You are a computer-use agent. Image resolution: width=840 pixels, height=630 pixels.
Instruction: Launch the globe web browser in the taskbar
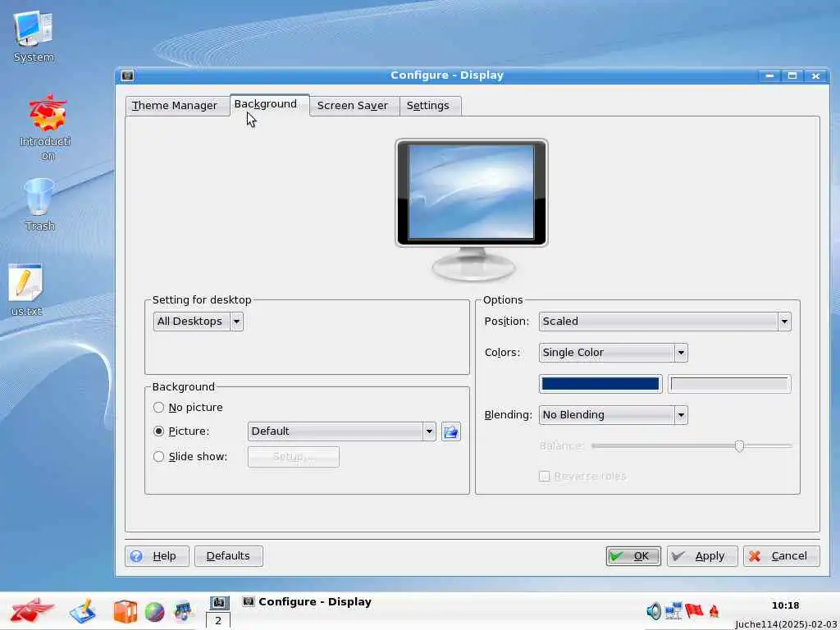click(154, 612)
